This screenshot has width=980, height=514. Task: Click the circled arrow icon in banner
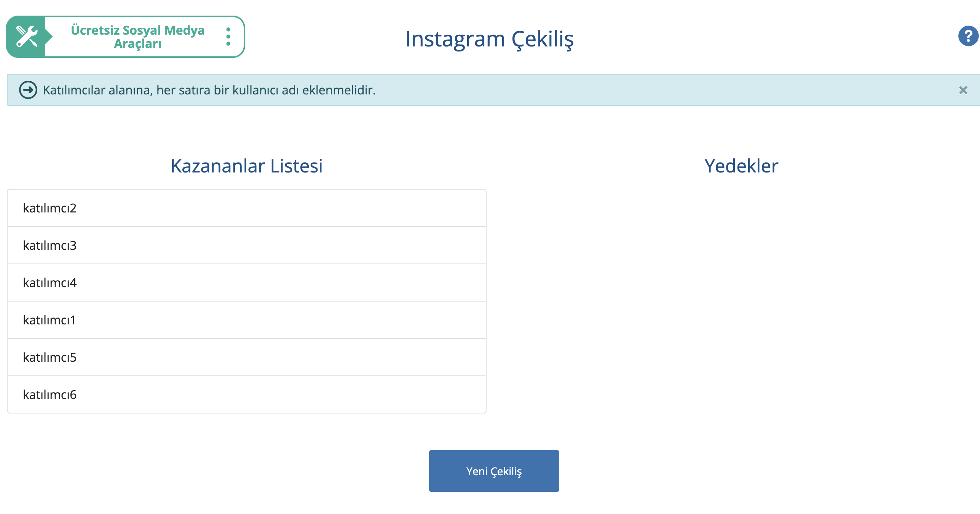[28, 90]
